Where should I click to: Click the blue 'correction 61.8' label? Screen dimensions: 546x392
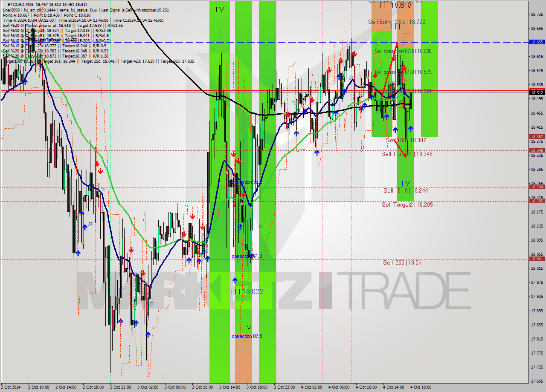[247, 256]
